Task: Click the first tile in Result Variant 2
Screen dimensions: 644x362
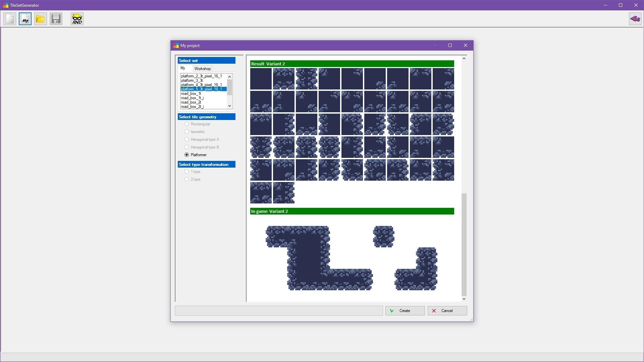Action: coord(261,79)
